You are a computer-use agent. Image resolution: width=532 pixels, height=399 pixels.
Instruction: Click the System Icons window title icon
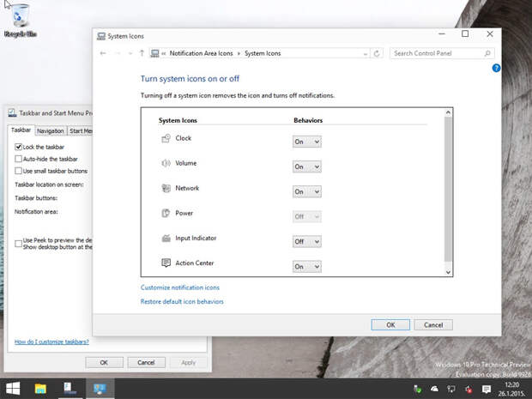tap(100, 36)
